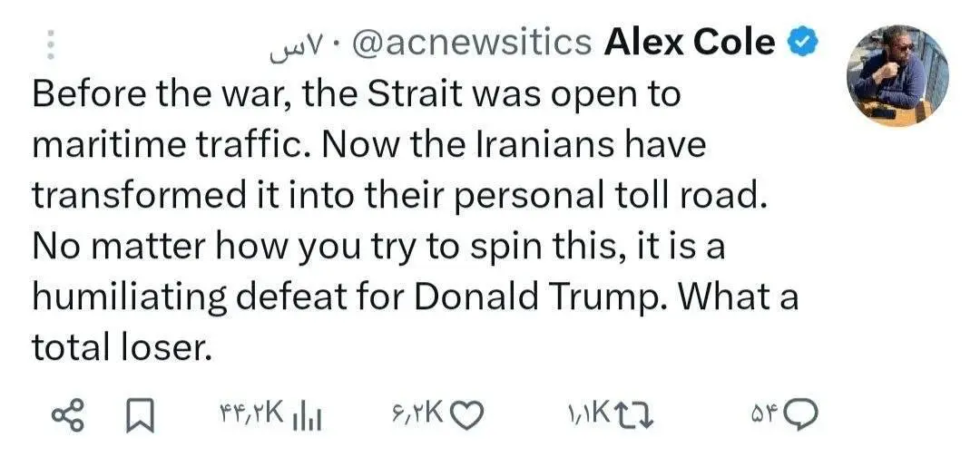This screenshot has height=457, width=980.
Task: Tap the share icon
Action: (x=68, y=415)
